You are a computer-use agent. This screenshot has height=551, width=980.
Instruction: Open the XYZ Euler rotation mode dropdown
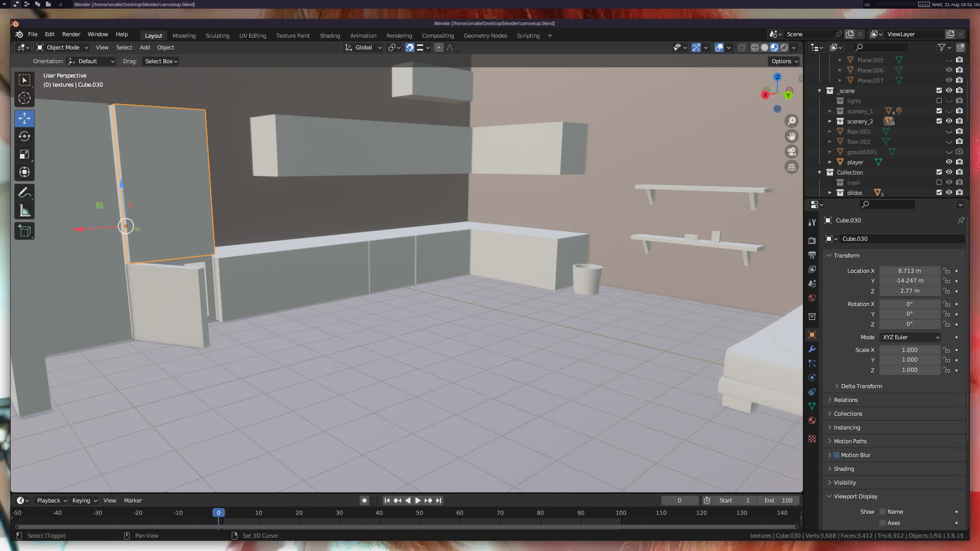click(x=910, y=337)
